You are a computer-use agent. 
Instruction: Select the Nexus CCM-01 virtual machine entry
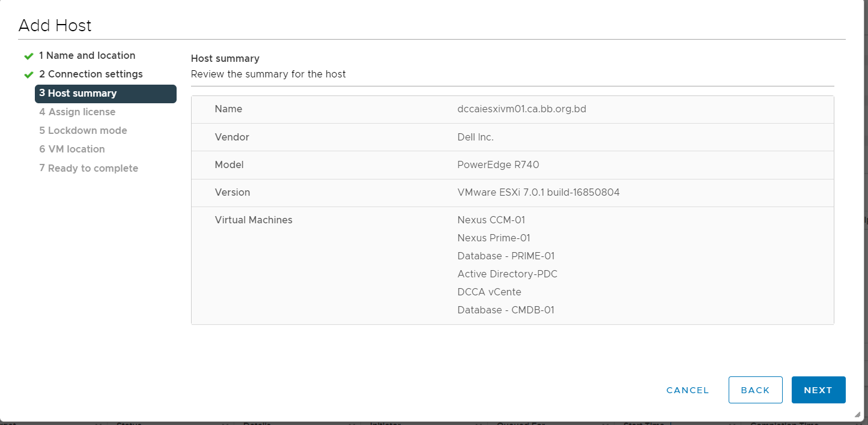tap(491, 220)
